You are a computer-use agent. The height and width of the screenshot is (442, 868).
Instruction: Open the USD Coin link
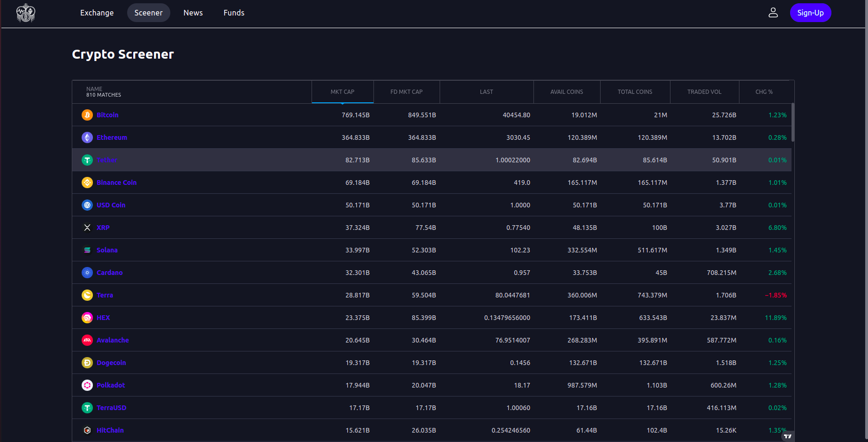[111, 205]
